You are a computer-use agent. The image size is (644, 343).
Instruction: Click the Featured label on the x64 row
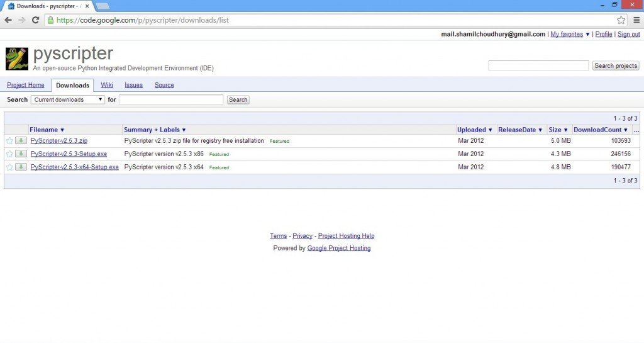219,167
